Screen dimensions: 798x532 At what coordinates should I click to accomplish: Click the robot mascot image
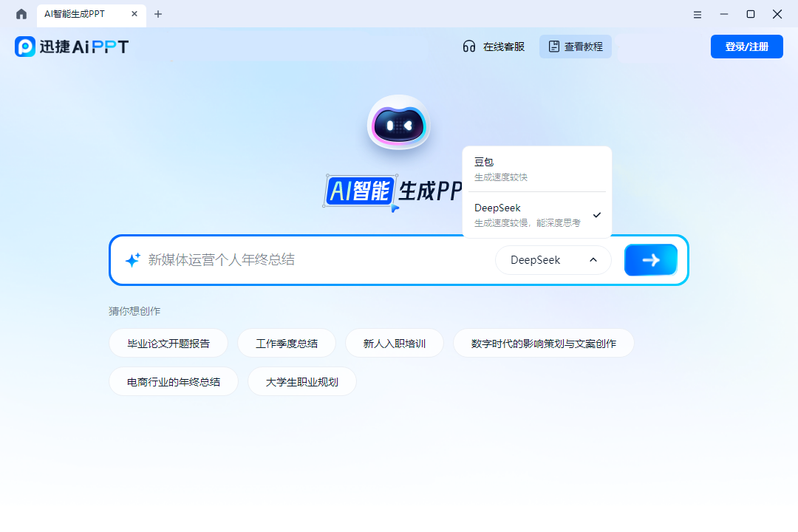(399, 123)
